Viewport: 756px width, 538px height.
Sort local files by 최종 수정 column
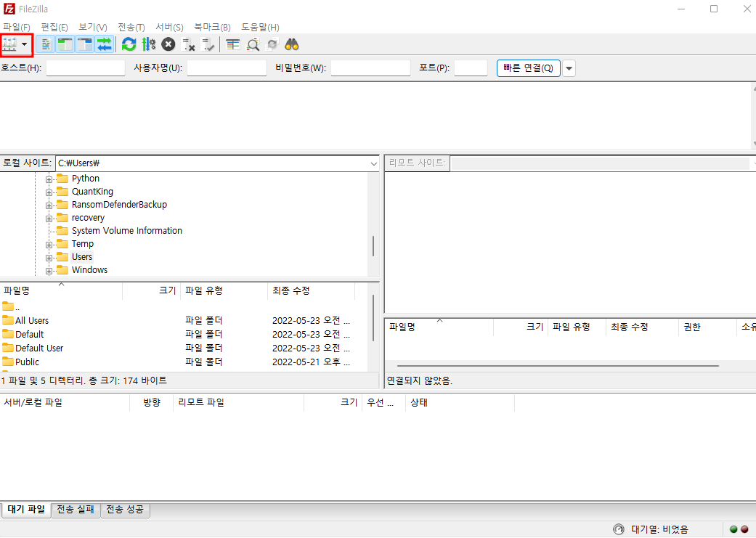pyautogui.click(x=312, y=290)
